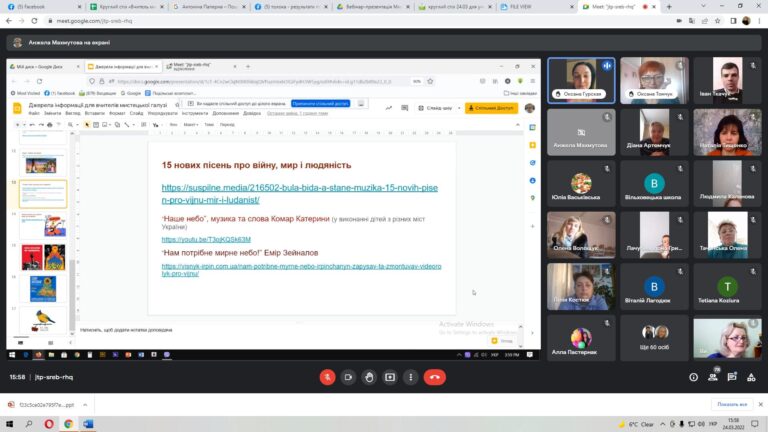Click the Оксана Гурская participant tile
Image resolution: width=768 pixels, height=432 pixels.
tap(581, 80)
